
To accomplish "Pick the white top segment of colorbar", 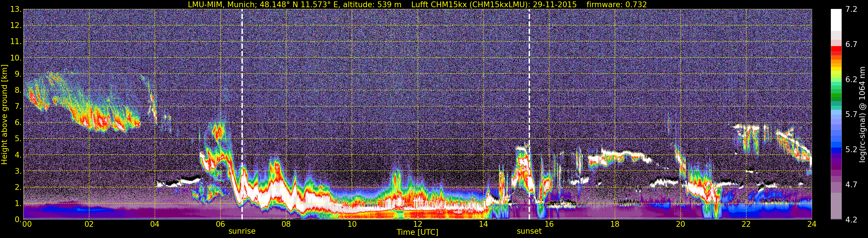I will point(836,20).
